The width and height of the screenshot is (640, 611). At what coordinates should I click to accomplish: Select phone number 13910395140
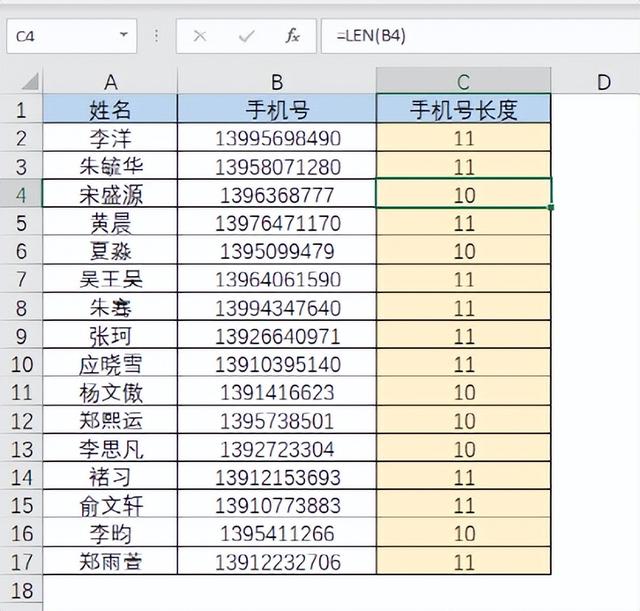point(277,363)
